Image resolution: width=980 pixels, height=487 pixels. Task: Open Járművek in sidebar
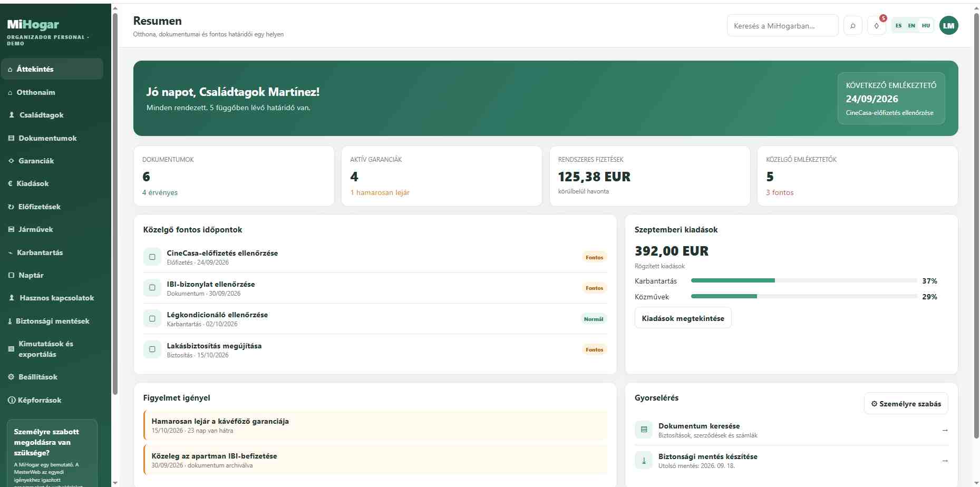[x=52, y=229]
